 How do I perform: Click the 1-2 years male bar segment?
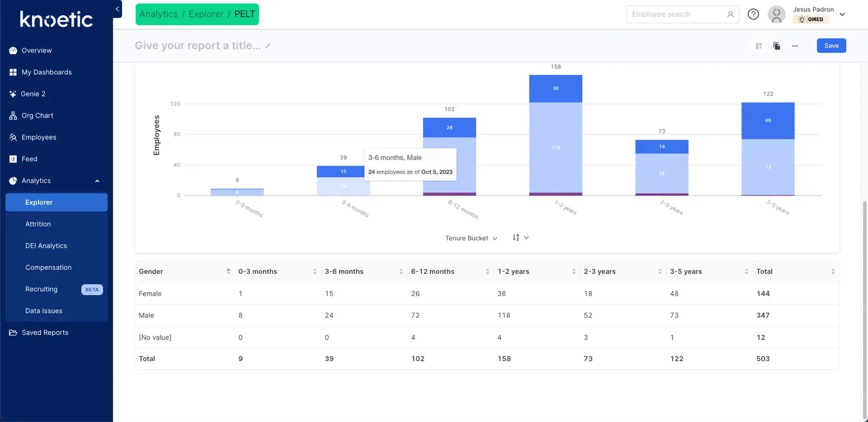556,147
